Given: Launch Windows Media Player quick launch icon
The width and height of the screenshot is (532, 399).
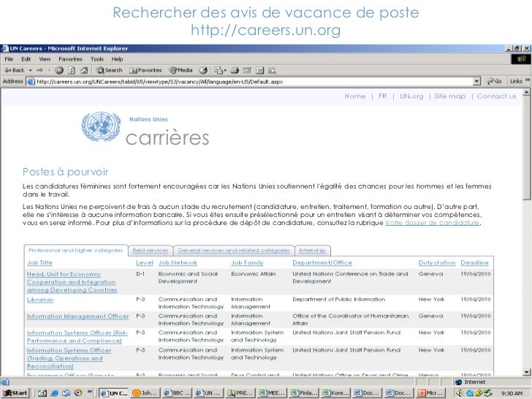Looking at the screenshot, I should pos(78,393).
